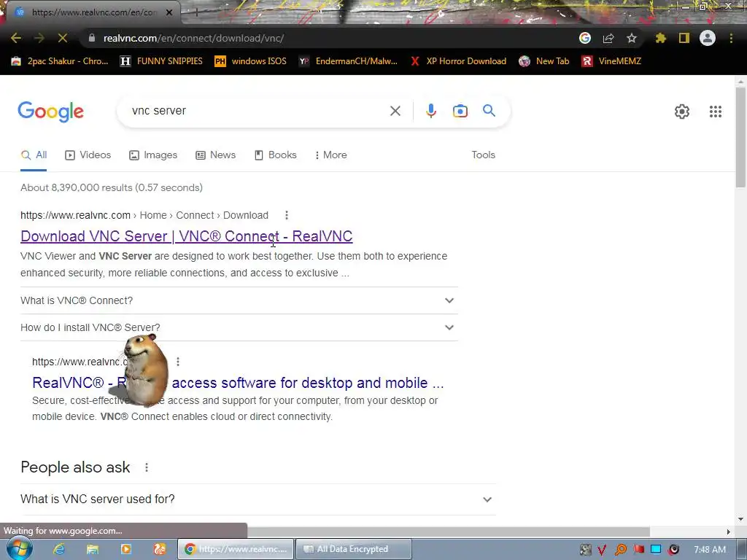Open the Google apps grid
Image resolution: width=747 pixels, height=560 pixels.
tap(716, 112)
